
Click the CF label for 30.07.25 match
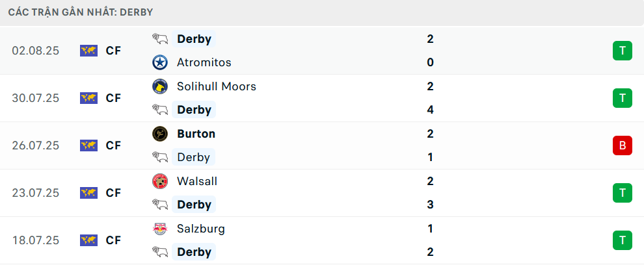pos(113,99)
